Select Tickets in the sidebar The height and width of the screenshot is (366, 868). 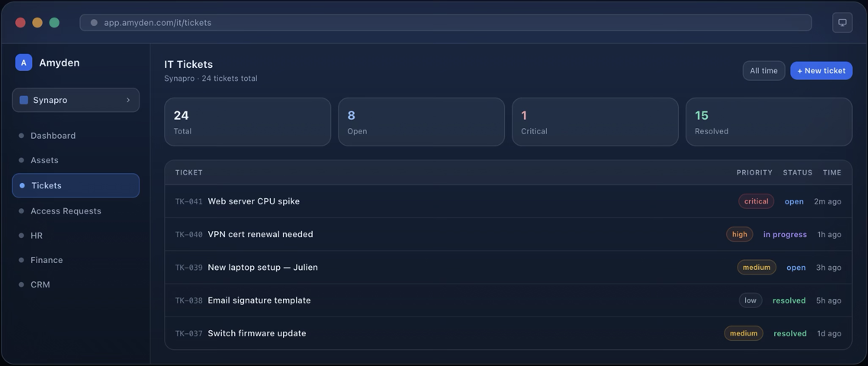pyautogui.click(x=76, y=185)
